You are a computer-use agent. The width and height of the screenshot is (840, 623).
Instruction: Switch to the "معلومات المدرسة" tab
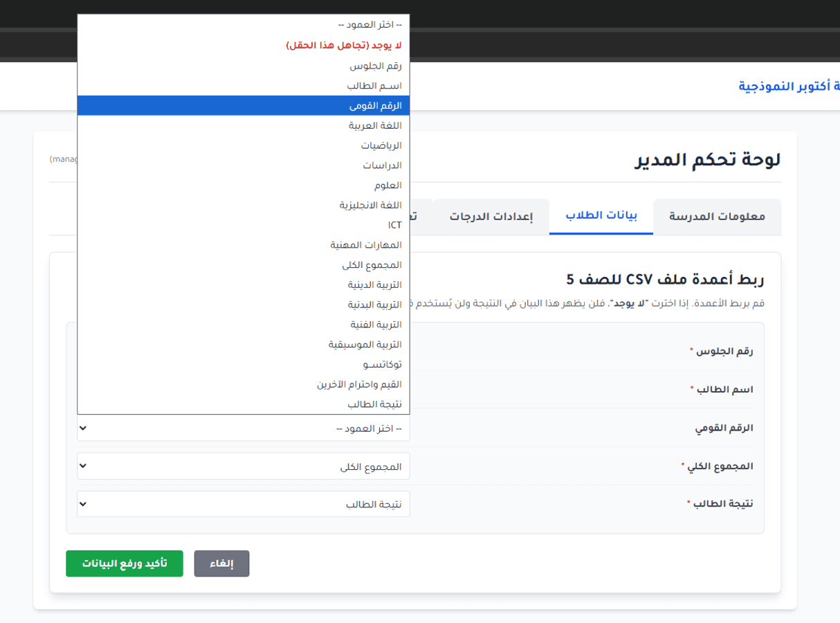pyautogui.click(x=717, y=217)
